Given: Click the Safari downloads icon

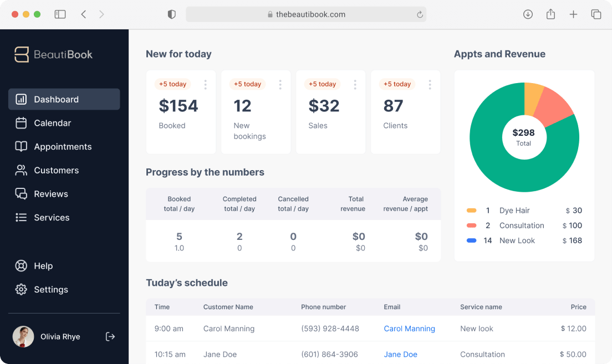Looking at the screenshot, I should pos(528,14).
